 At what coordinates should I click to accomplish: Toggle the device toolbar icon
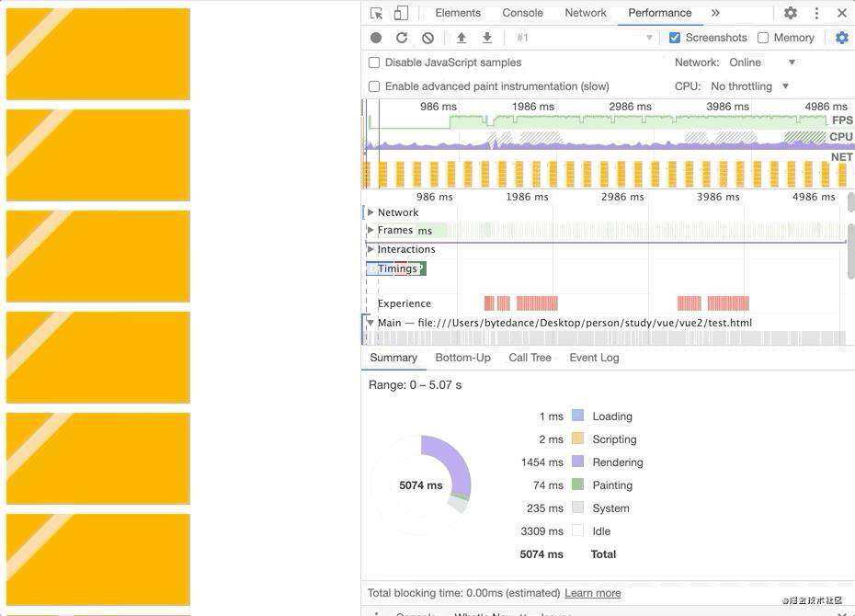401,13
